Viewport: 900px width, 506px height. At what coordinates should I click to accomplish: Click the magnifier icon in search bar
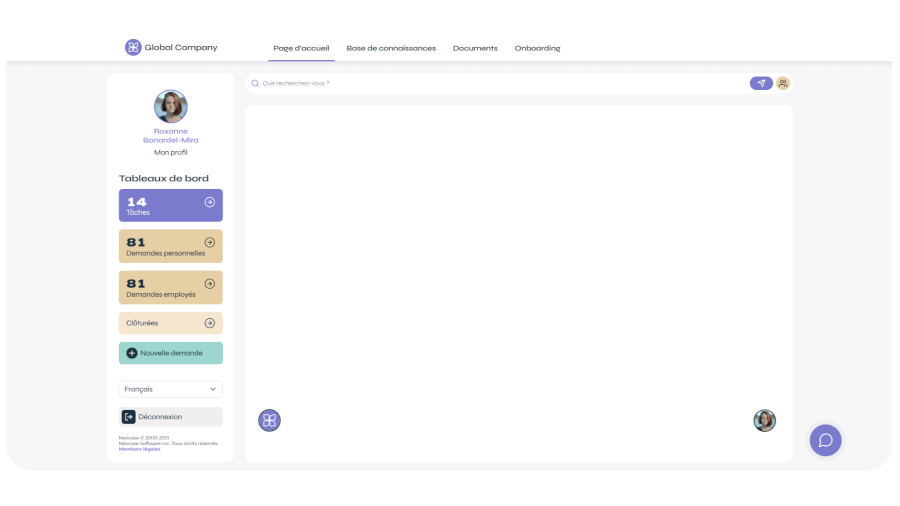tap(255, 83)
